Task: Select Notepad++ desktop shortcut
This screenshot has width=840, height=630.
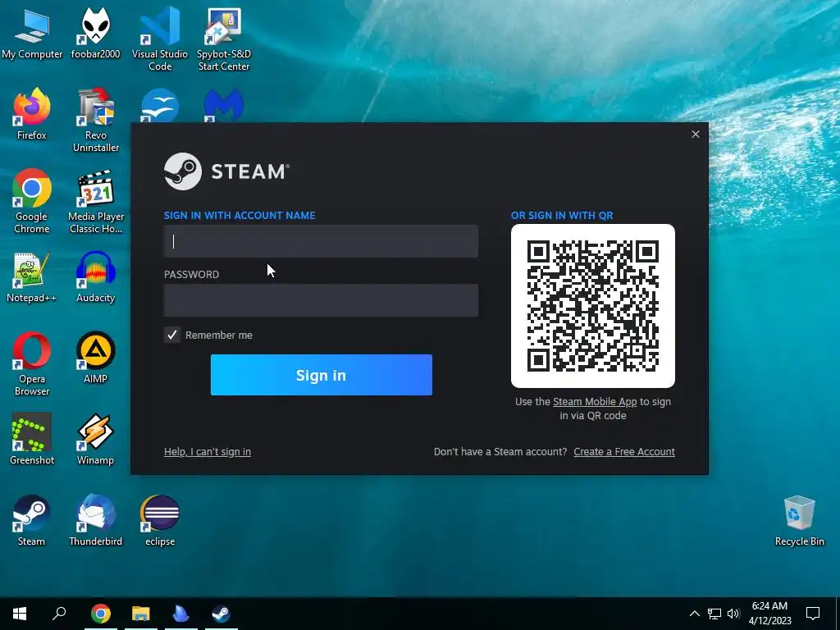Action: pos(32,277)
